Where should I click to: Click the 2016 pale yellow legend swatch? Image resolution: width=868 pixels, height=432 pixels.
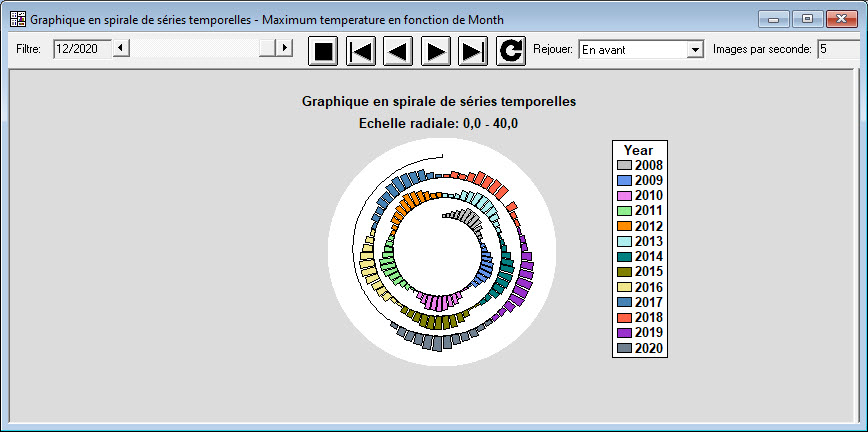[624, 287]
